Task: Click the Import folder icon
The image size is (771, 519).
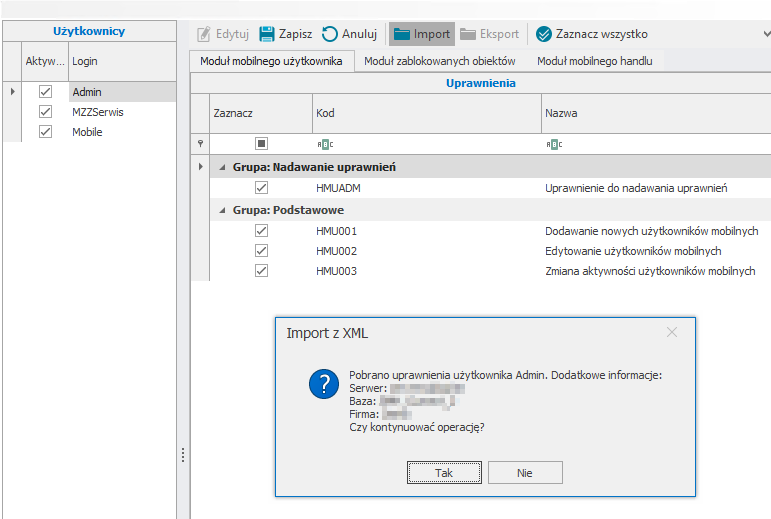Action: point(402,34)
